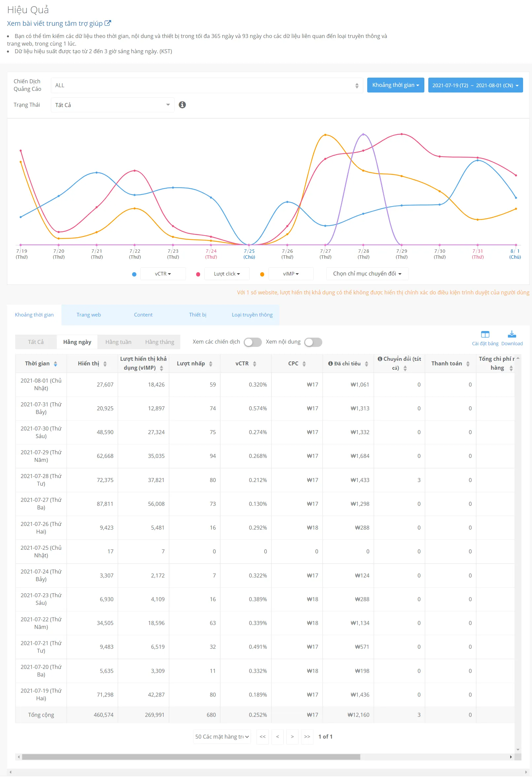
Task: Select the Hằng tháng period button
Action: pos(160,342)
